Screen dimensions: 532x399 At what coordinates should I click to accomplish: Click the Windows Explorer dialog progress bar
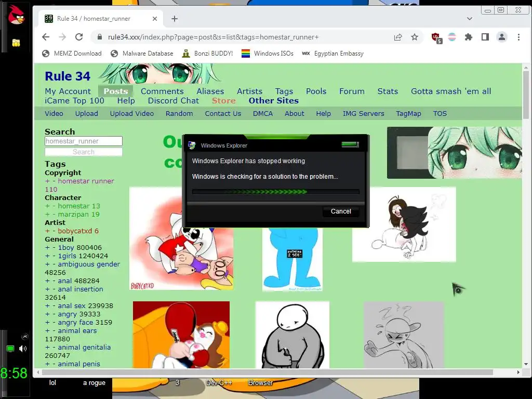(x=276, y=192)
